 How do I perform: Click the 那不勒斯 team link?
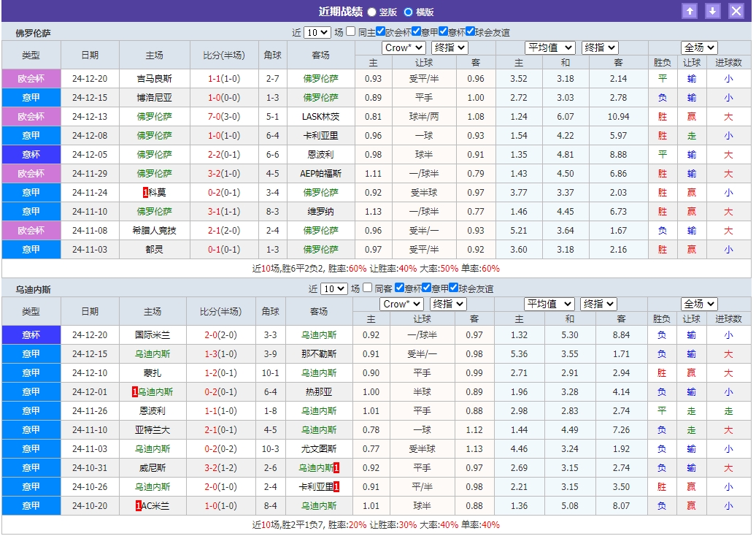click(320, 353)
